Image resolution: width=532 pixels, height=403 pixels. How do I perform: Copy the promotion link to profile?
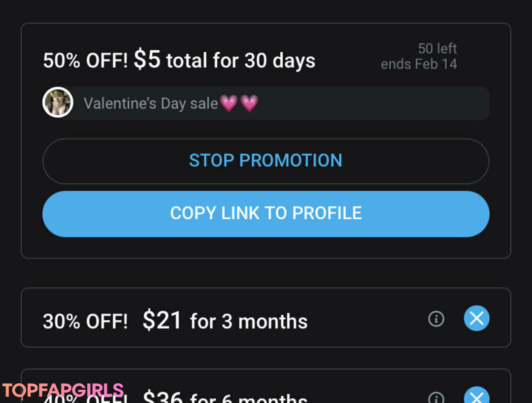click(x=266, y=213)
